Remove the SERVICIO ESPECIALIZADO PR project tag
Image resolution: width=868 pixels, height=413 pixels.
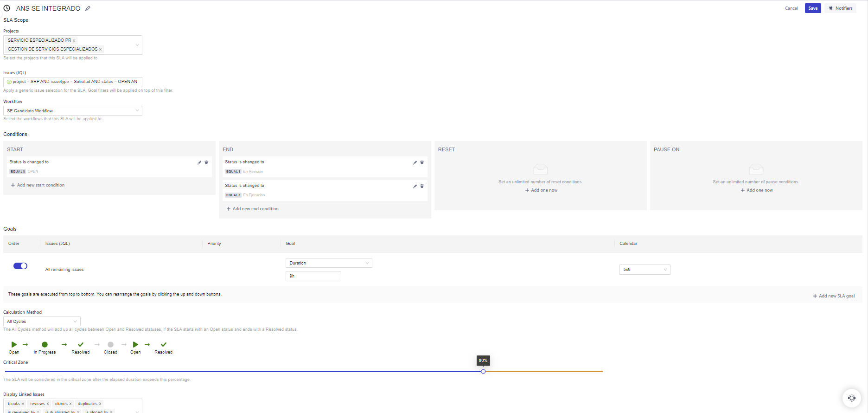click(x=74, y=41)
